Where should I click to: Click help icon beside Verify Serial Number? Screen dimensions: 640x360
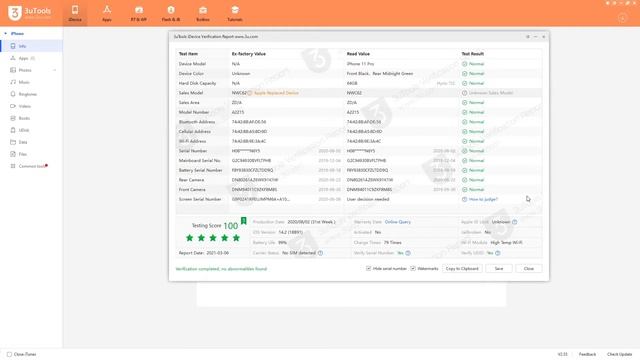tap(408, 253)
